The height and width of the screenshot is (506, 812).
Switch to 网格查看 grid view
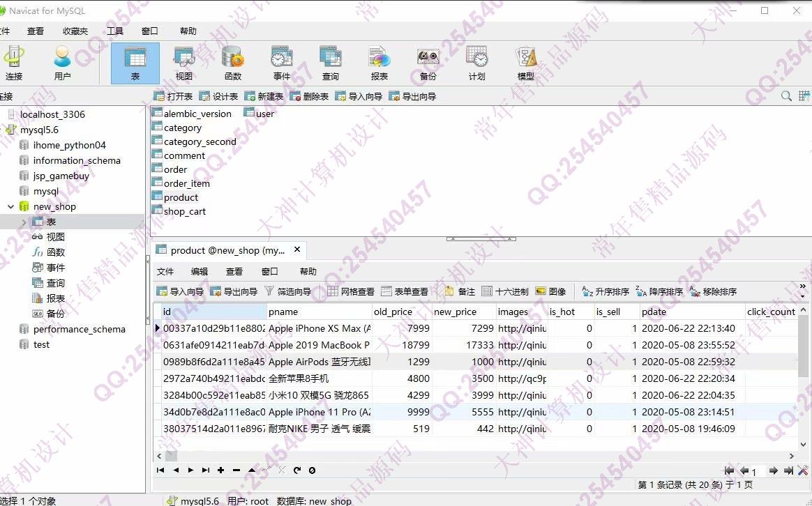point(351,291)
